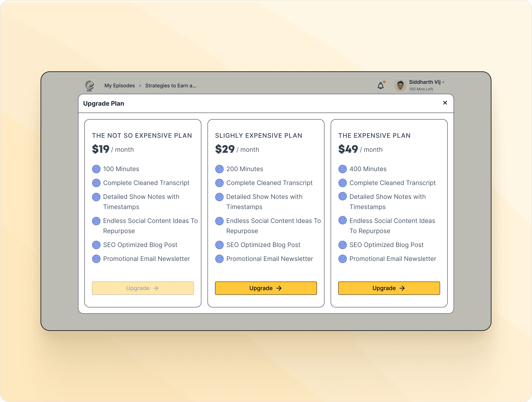The width and height of the screenshot is (532, 402).
Task: Click the globe logo icon in header
Action: 89,86
